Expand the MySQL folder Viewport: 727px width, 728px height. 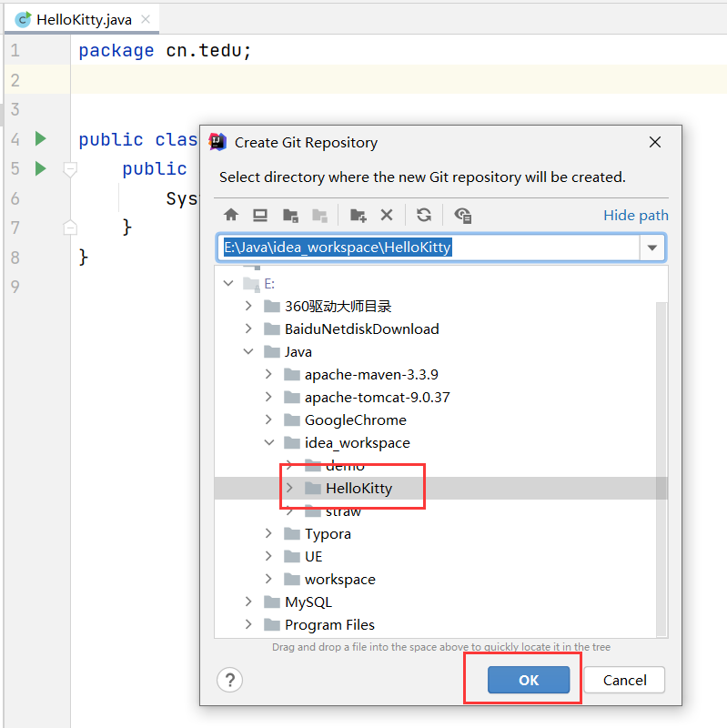pyautogui.click(x=248, y=602)
